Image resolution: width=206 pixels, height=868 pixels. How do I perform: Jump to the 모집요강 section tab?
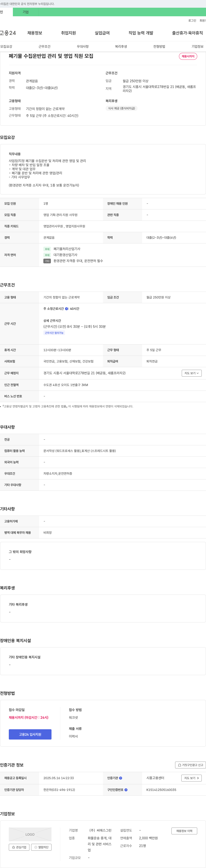point(6,46)
